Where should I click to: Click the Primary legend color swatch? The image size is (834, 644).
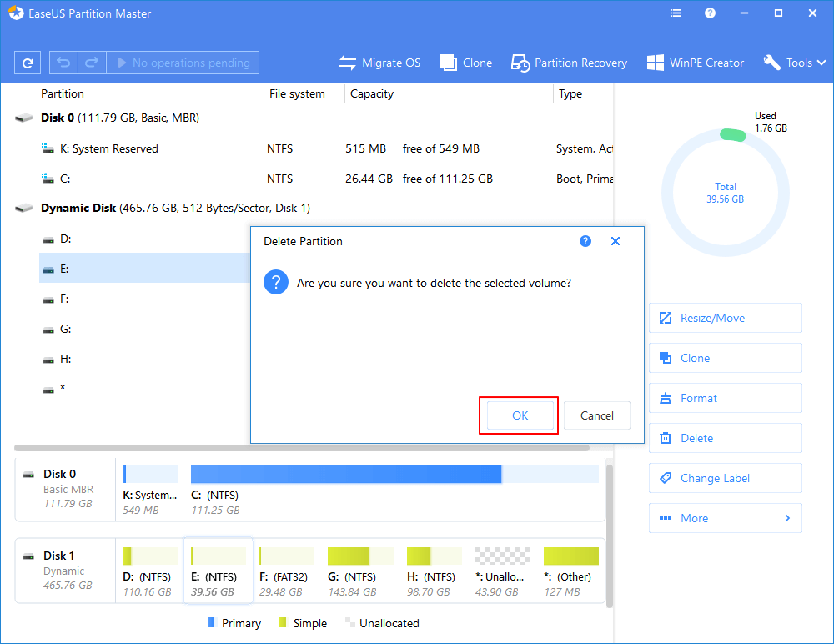tap(211, 622)
